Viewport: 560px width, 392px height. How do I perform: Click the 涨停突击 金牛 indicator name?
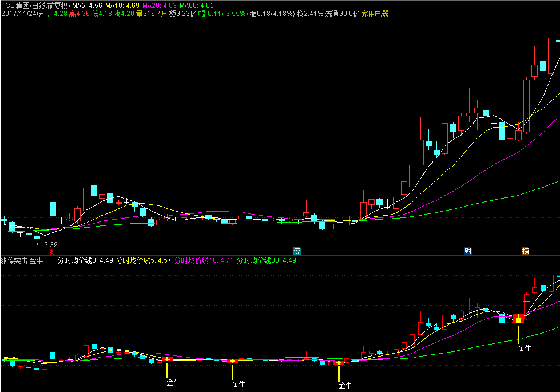click(x=22, y=260)
